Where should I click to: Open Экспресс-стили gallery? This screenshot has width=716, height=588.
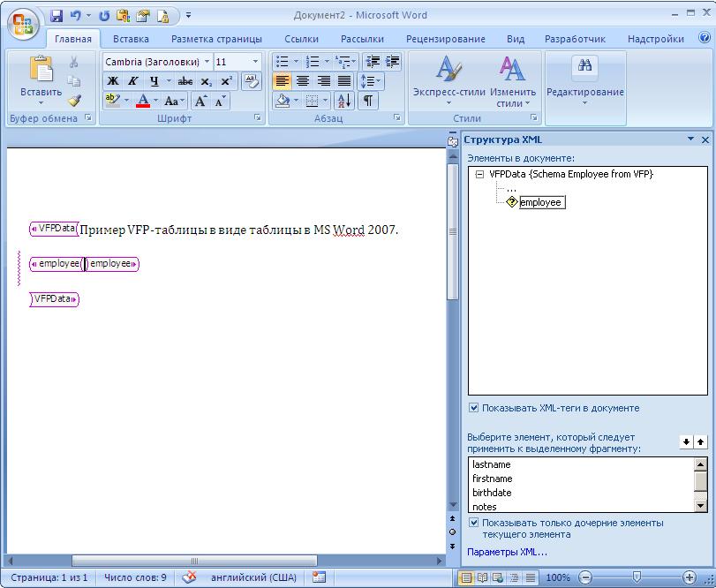tap(448, 81)
